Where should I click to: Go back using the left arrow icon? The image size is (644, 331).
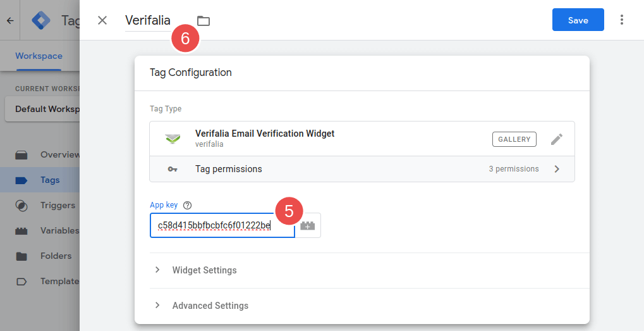tap(10, 20)
